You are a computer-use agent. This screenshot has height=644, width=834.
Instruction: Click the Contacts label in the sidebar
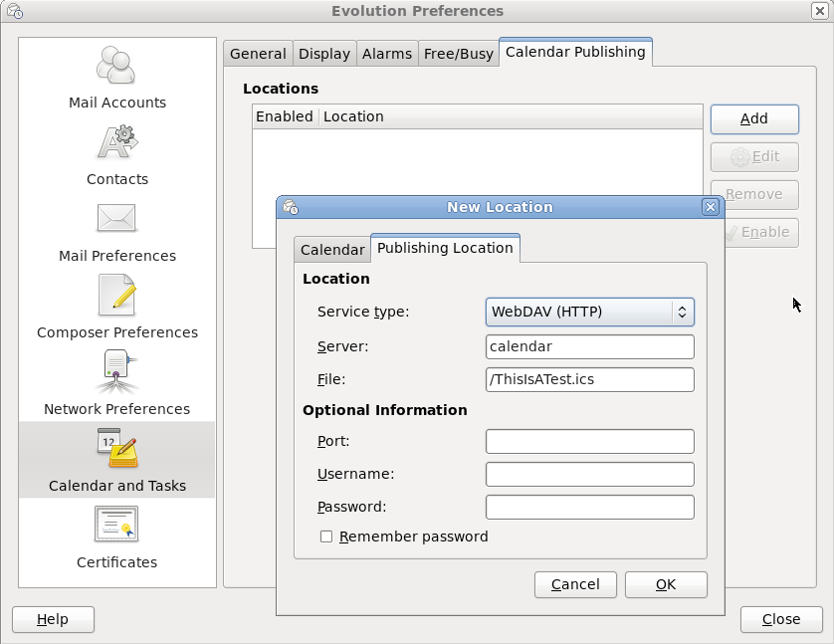(x=117, y=179)
